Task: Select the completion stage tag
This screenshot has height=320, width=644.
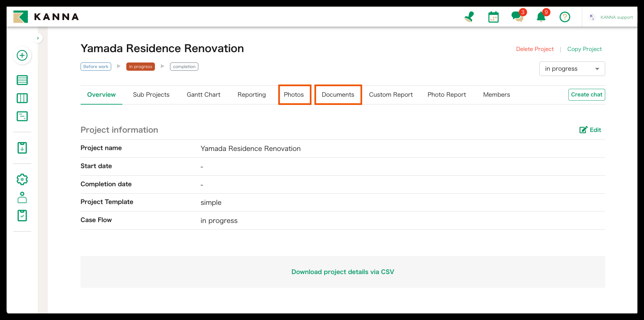Action: pos(184,66)
